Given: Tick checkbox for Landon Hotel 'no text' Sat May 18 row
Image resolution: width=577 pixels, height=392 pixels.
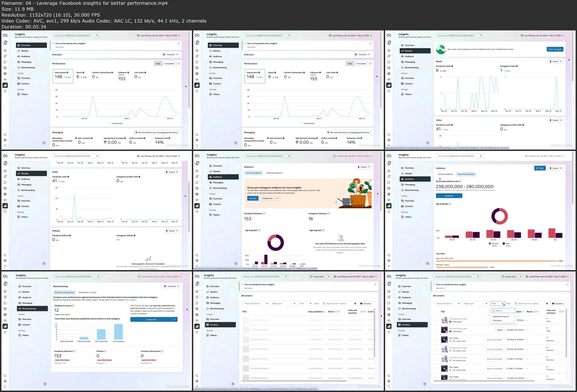Looking at the screenshot, I should (436, 349).
